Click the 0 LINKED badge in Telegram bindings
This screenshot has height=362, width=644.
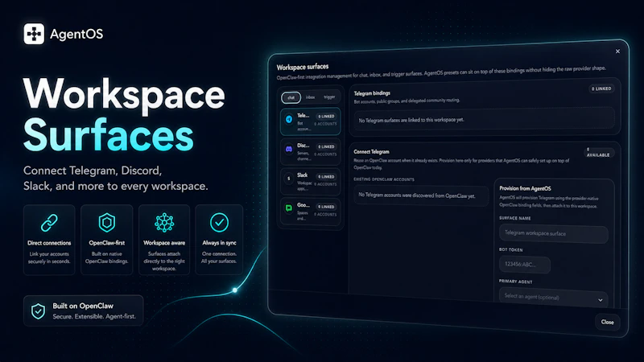point(601,88)
